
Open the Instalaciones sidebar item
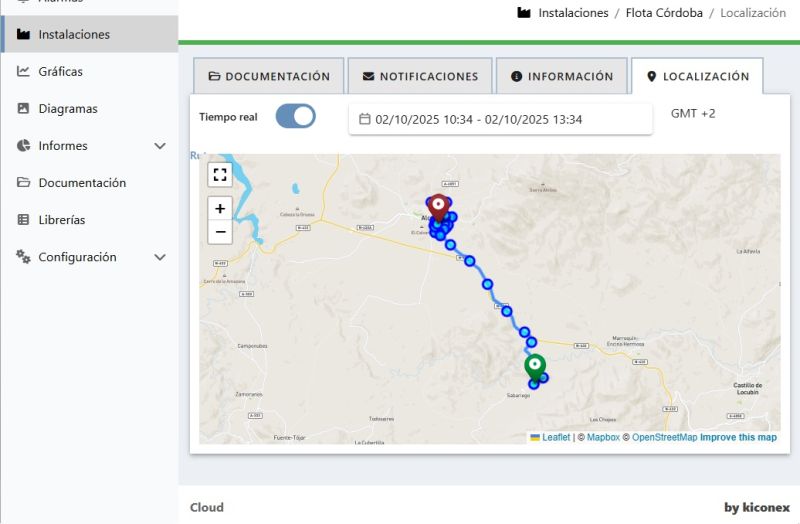tap(89, 34)
